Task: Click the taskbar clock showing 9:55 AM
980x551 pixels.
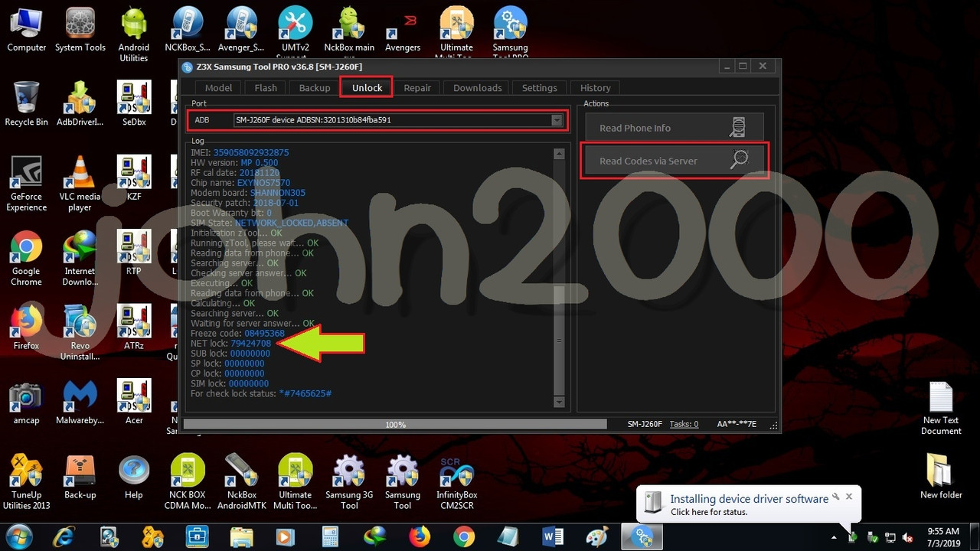Action: (942, 536)
